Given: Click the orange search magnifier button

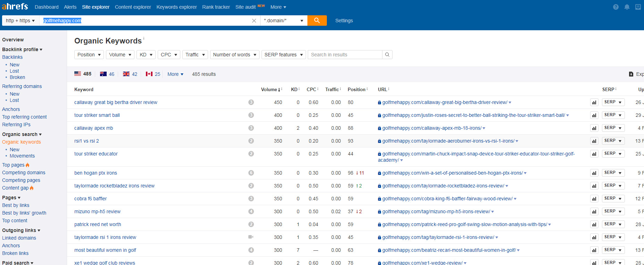Looking at the screenshot, I should pos(317,21).
